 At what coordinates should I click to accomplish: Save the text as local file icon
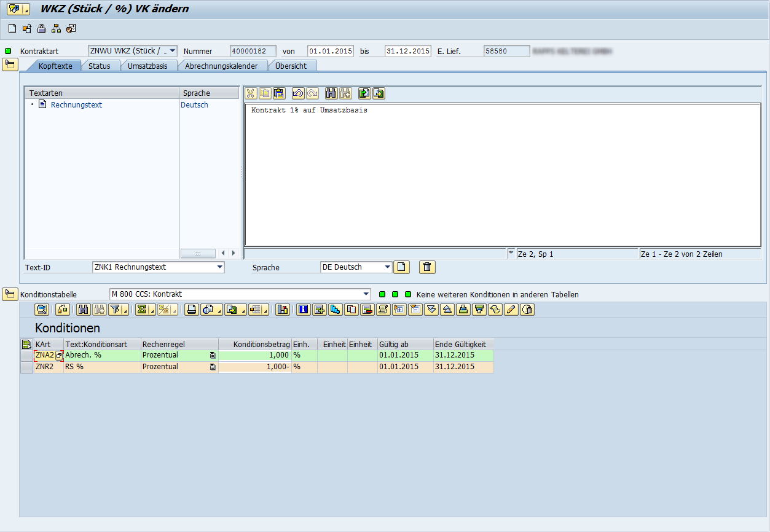(x=379, y=93)
